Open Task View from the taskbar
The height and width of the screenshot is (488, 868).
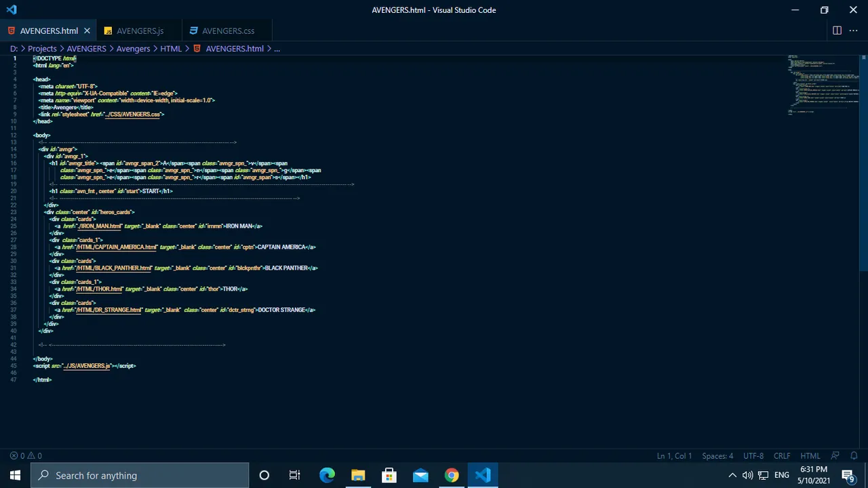click(295, 475)
